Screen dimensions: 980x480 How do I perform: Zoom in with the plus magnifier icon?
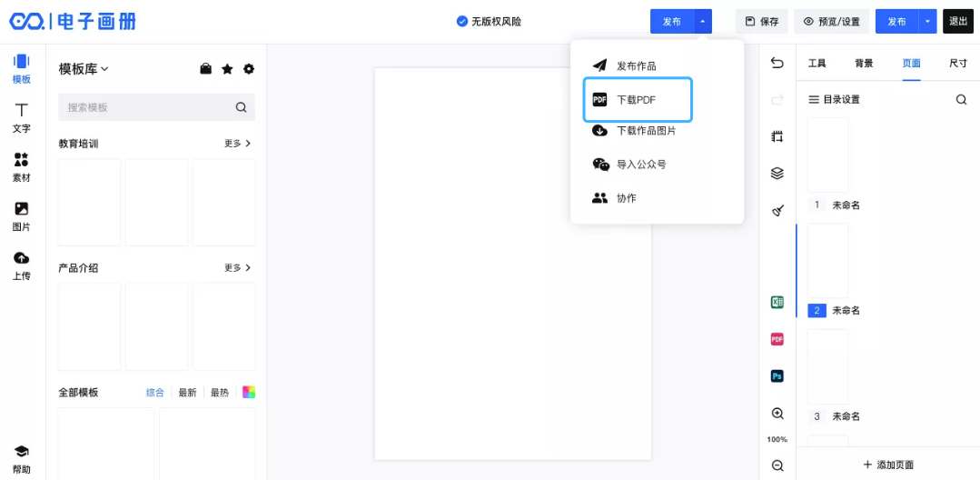[777, 413]
